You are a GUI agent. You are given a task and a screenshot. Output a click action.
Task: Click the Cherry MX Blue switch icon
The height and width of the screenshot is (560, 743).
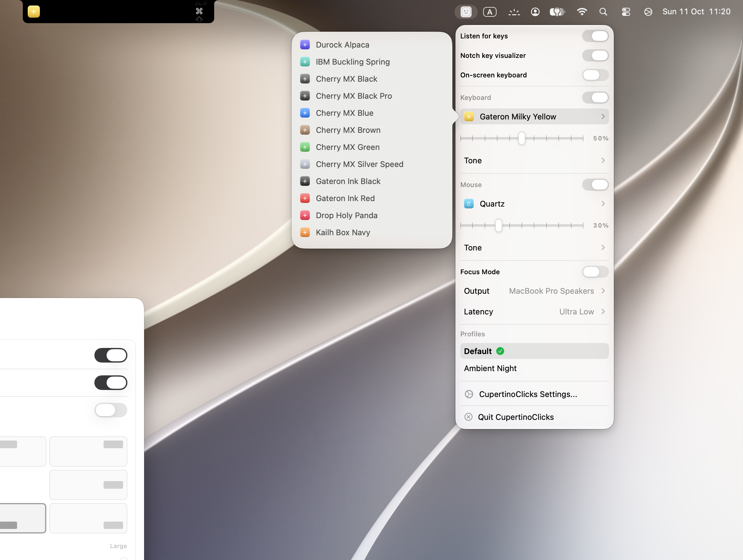pos(305,113)
